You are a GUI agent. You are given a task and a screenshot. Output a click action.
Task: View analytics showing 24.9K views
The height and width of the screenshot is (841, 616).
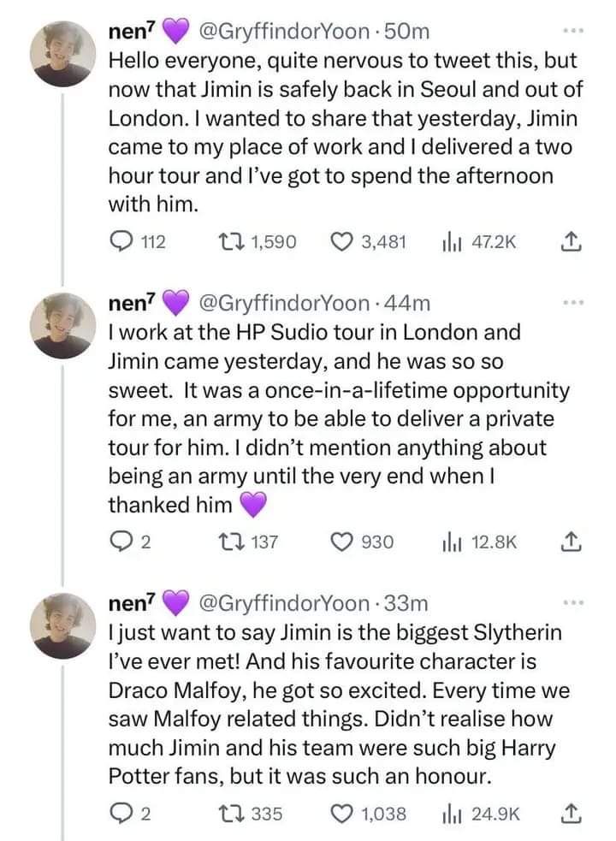point(448,813)
